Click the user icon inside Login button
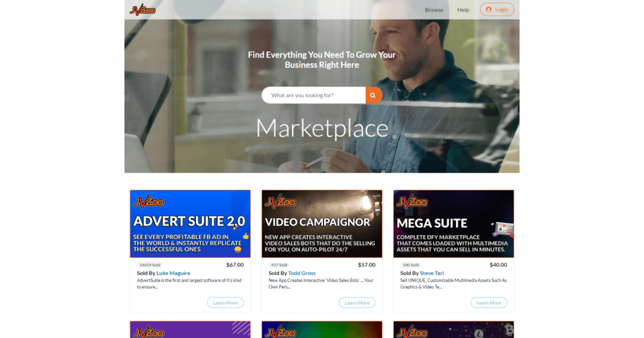 tap(488, 9)
